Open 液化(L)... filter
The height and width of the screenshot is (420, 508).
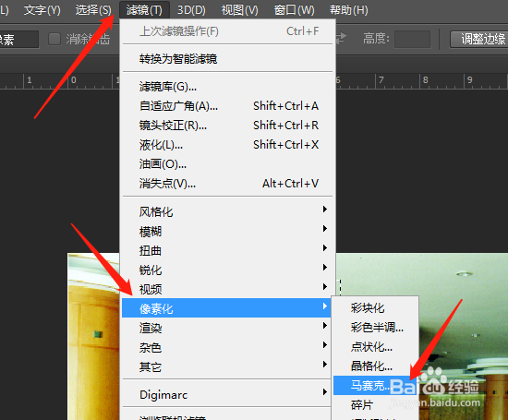click(227, 145)
